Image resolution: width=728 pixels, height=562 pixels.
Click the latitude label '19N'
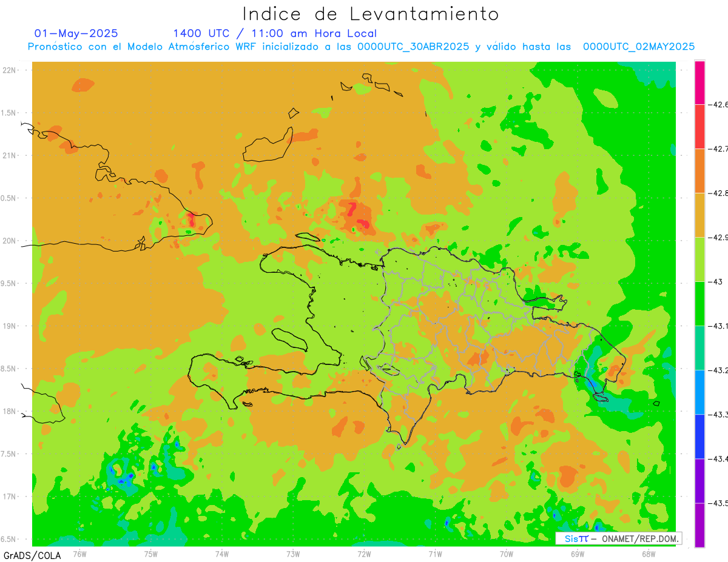pyautogui.click(x=8, y=326)
